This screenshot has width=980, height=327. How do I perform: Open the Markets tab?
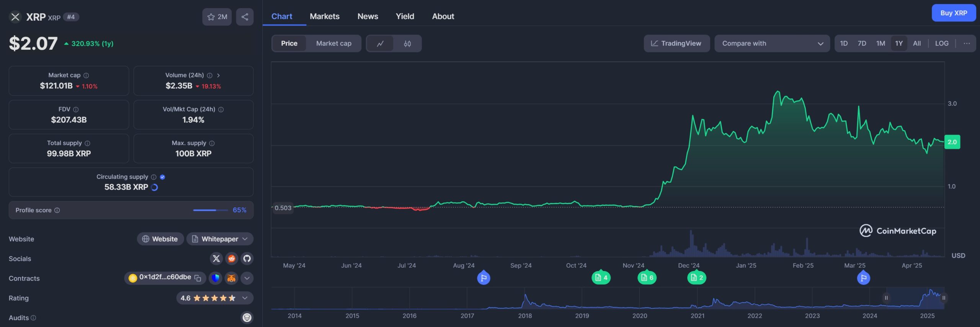[325, 16]
